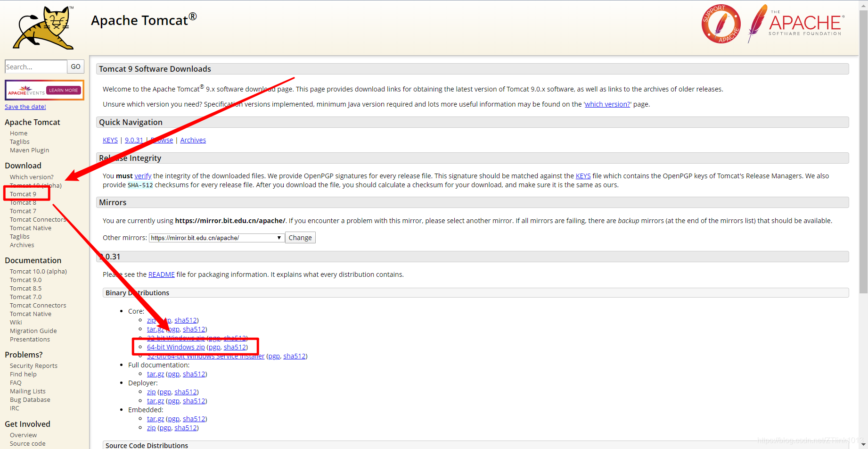Follow the Save the date! link
Image resolution: width=868 pixels, height=449 pixels.
coord(25,107)
